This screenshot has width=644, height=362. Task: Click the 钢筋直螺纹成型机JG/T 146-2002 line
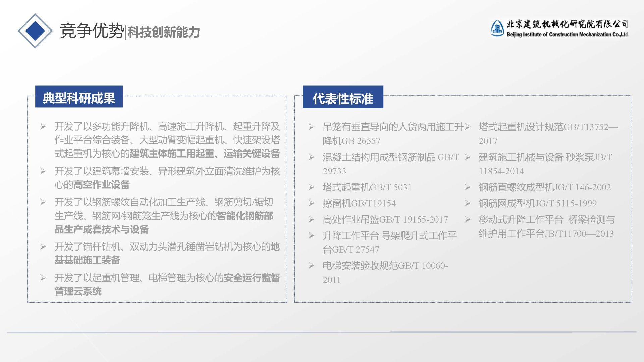[x=544, y=187]
